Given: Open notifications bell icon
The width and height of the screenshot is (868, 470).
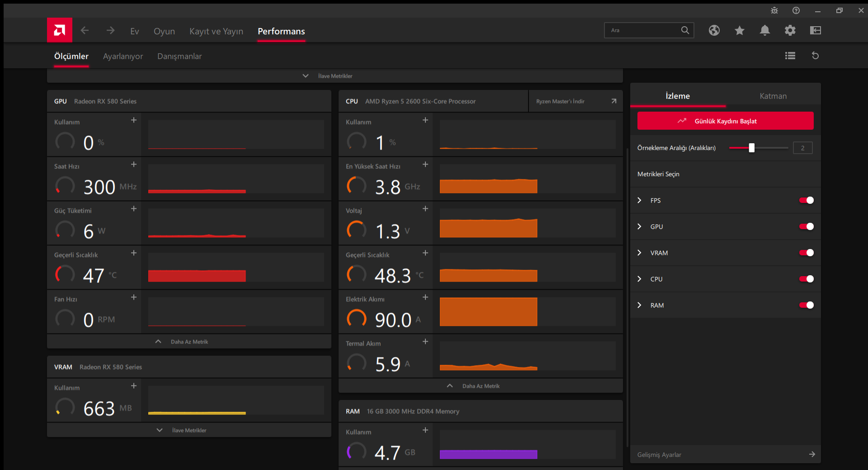Looking at the screenshot, I should pyautogui.click(x=765, y=30).
